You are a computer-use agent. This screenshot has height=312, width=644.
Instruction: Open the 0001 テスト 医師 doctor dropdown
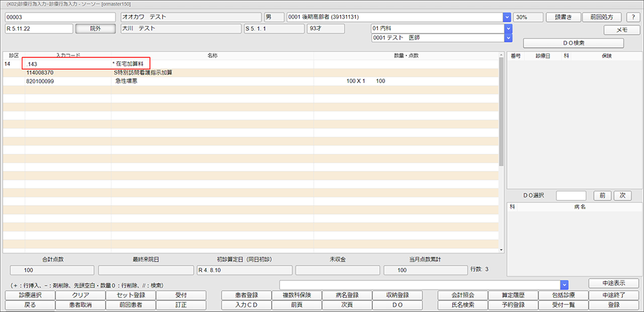(507, 38)
